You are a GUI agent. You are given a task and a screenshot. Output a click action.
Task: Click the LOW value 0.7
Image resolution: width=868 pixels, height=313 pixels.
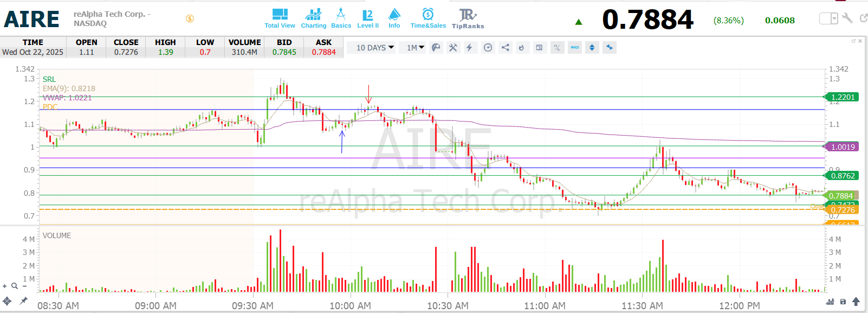pos(205,52)
